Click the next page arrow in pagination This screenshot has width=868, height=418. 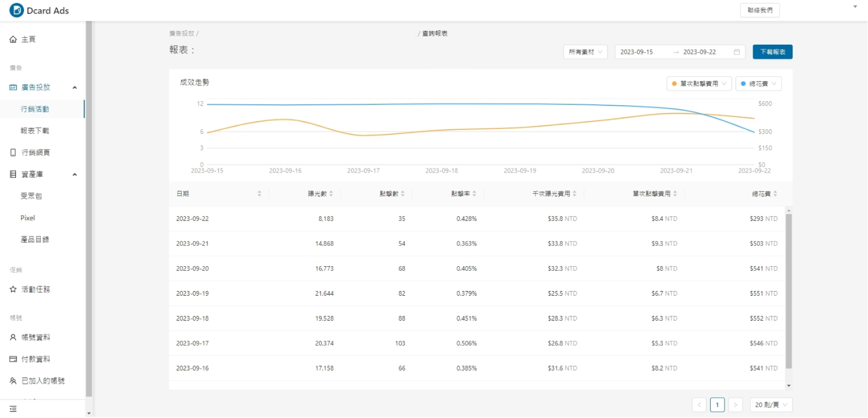[x=736, y=404]
